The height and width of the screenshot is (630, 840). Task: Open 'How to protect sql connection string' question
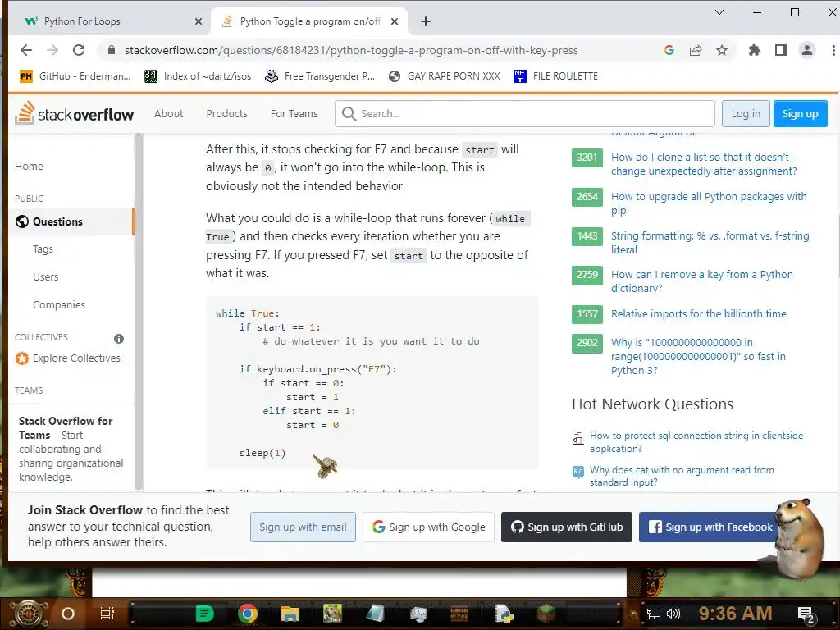click(696, 442)
